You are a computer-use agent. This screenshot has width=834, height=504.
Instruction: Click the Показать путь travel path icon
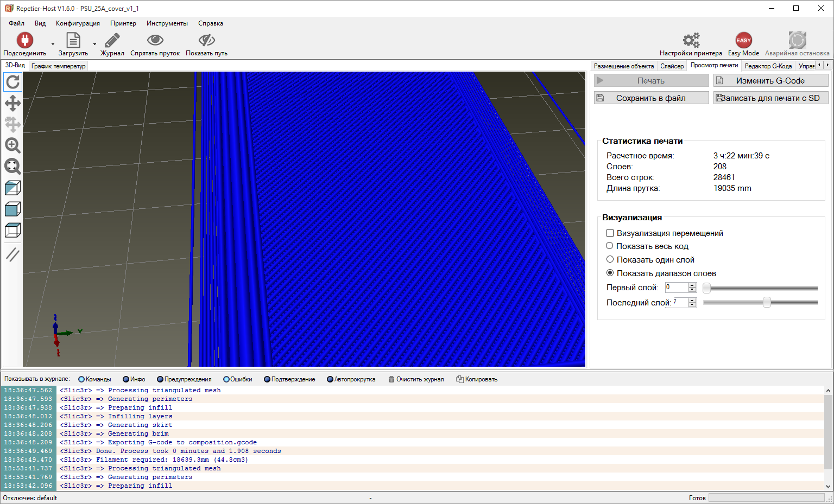pyautogui.click(x=206, y=40)
